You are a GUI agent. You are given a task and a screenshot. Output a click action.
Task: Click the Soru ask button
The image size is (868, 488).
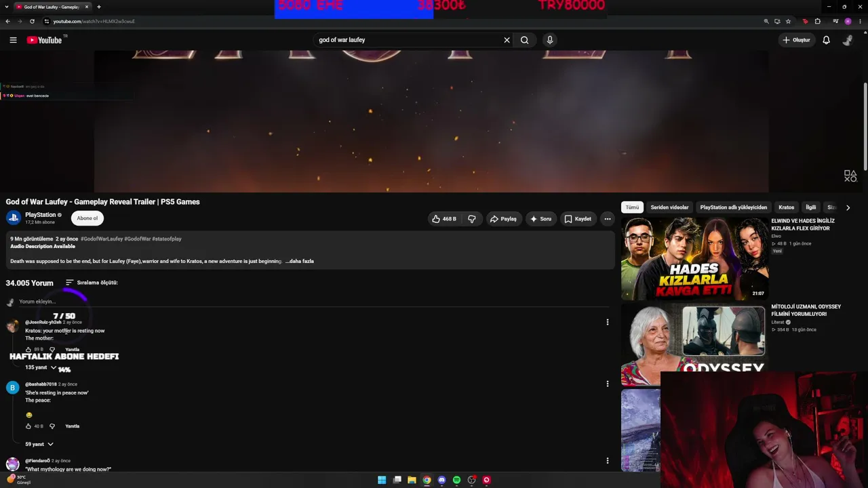click(x=540, y=219)
